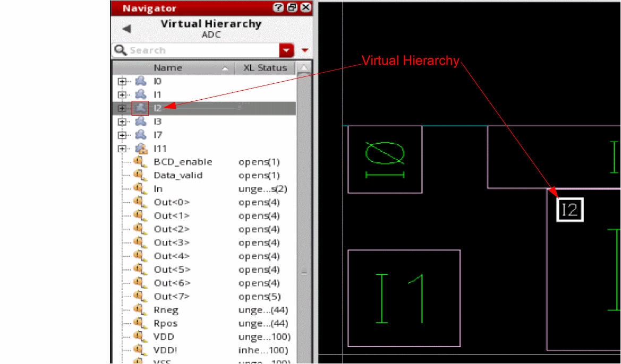Viewport: 621px width, 364px height.
Task: Select the I1 block in layout canvas
Action: click(x=404, y=298)
